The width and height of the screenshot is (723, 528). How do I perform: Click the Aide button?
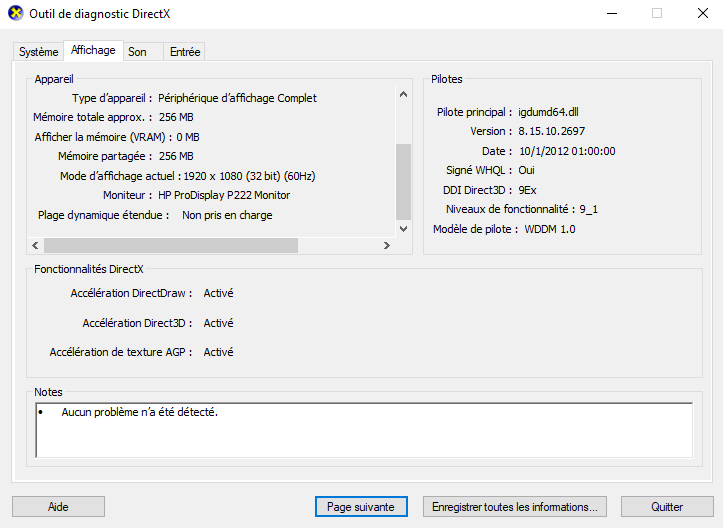point(59,507)
